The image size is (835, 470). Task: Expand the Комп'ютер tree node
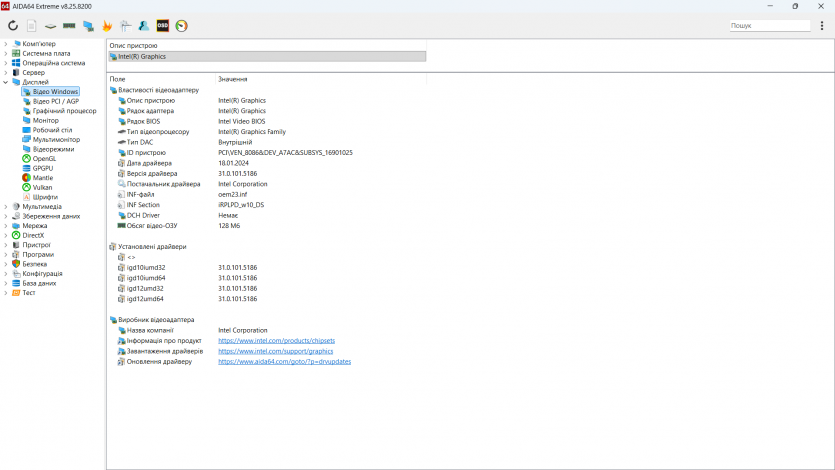pyautogui.click(x=5, y=44)
